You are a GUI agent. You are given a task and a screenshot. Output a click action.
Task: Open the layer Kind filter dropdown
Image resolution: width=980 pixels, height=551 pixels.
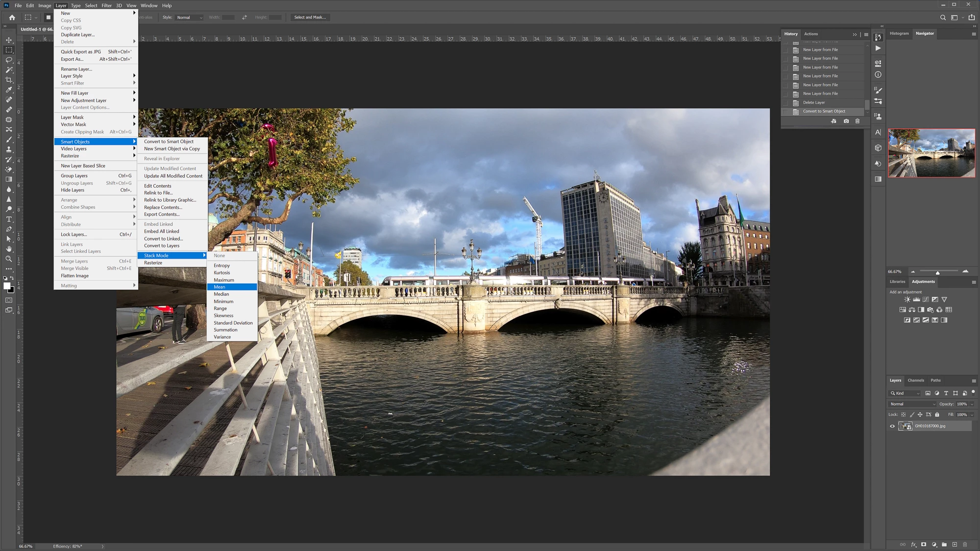905,393
